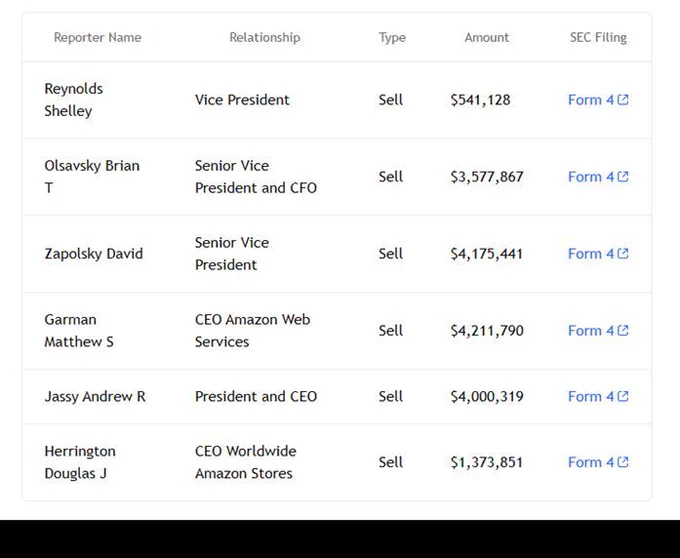Select the SEC Filing column header
Viewport: 680px width, 558px height.
click(x=598, y=37)
